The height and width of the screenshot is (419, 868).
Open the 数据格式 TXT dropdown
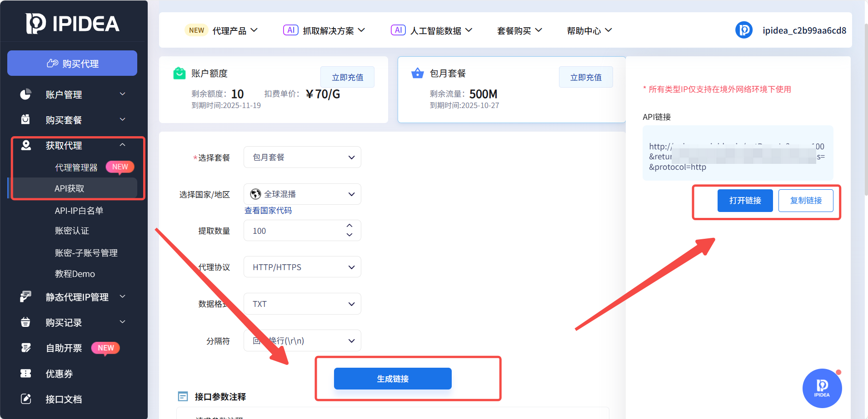pyautogui.click(x=302, y=304)
